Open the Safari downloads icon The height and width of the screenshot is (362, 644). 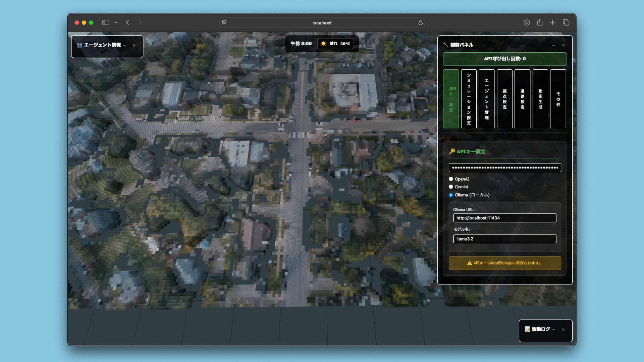click(527, 22)
